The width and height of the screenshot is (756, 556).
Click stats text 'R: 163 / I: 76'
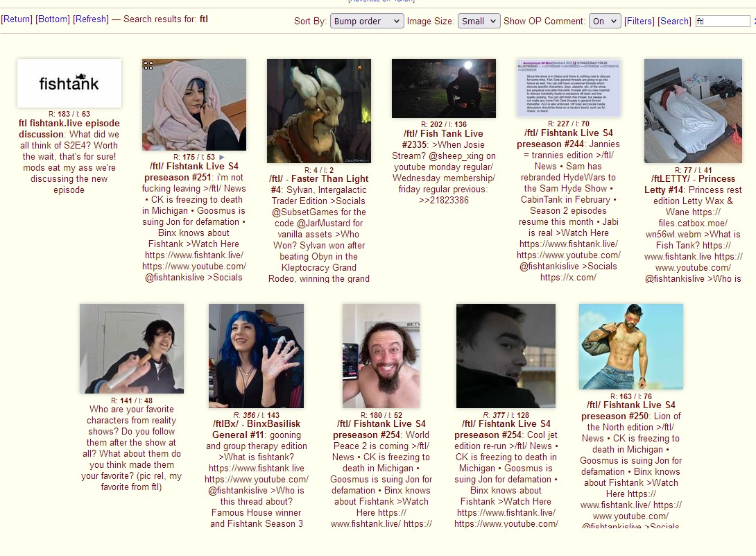tap(630, 396)
